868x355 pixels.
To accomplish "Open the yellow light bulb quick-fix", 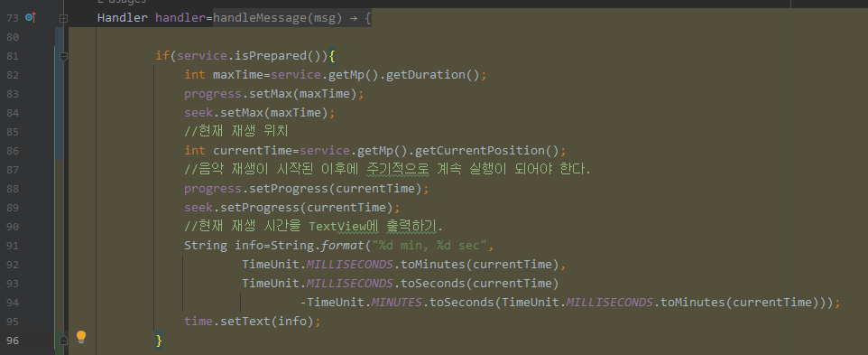I will [x=81, y=337].
